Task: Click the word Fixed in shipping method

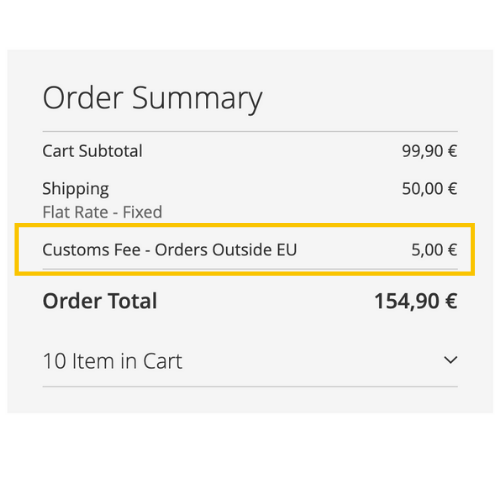Action: (143, 212)
